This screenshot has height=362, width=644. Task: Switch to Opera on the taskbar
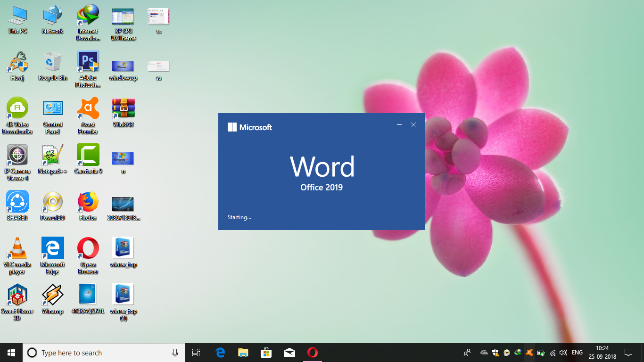[x=313, y=353]
